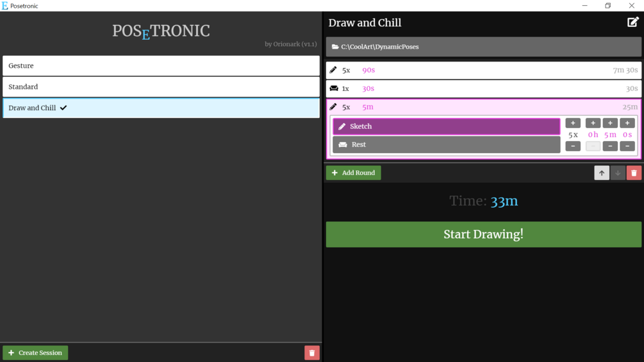
Task: Decrease minutes below 5m
Action: click(x=610, y=146)
